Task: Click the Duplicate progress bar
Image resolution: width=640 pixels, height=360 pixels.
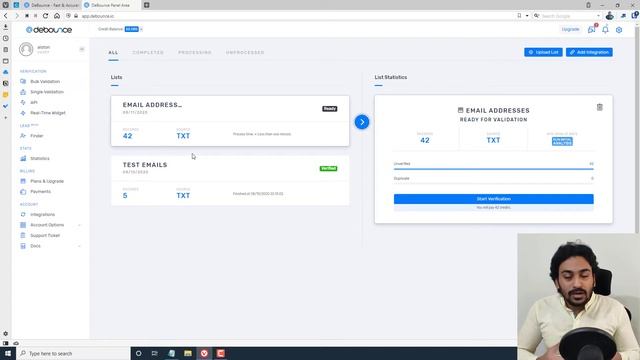Action: tap(493, 183)
